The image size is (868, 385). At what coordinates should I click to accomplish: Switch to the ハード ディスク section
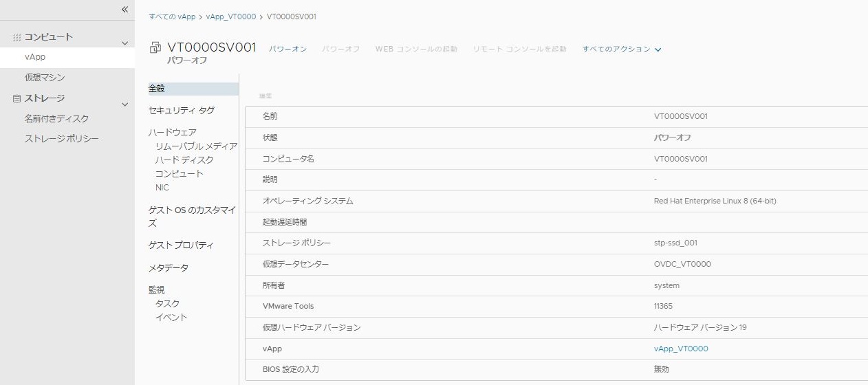(x=184, y=159)
